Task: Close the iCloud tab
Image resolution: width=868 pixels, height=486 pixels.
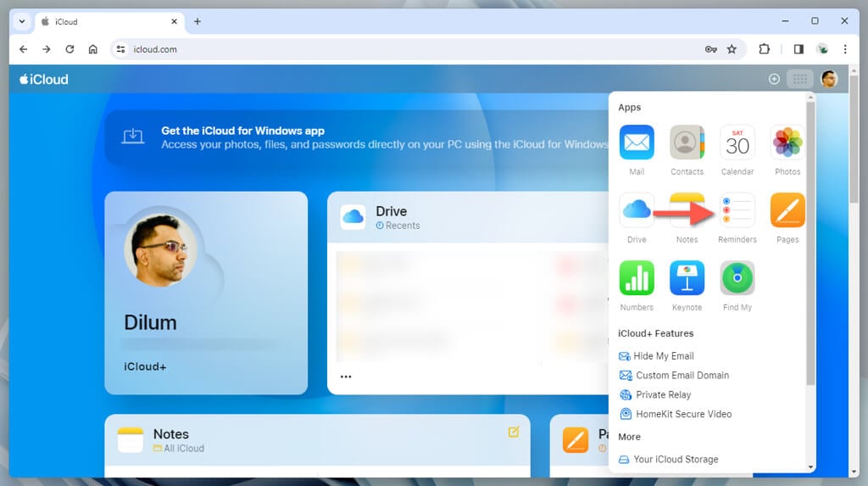Action: coord(175,21)
